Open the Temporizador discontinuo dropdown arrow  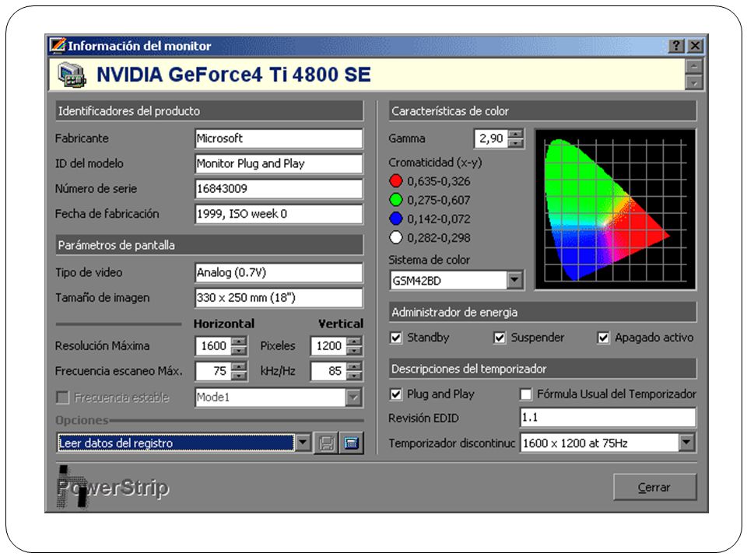pyautogui.click(x=686, y=443)
